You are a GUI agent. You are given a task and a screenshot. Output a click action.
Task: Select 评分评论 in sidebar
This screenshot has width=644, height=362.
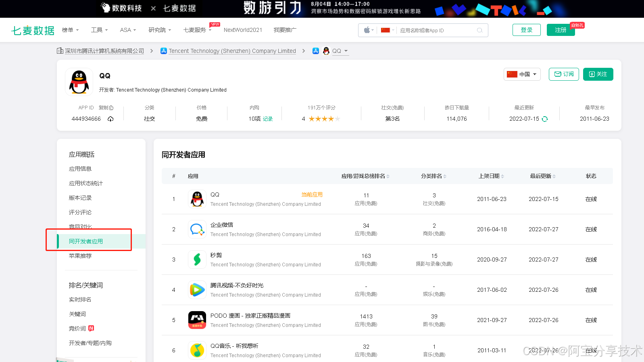[x=80, y=212]
